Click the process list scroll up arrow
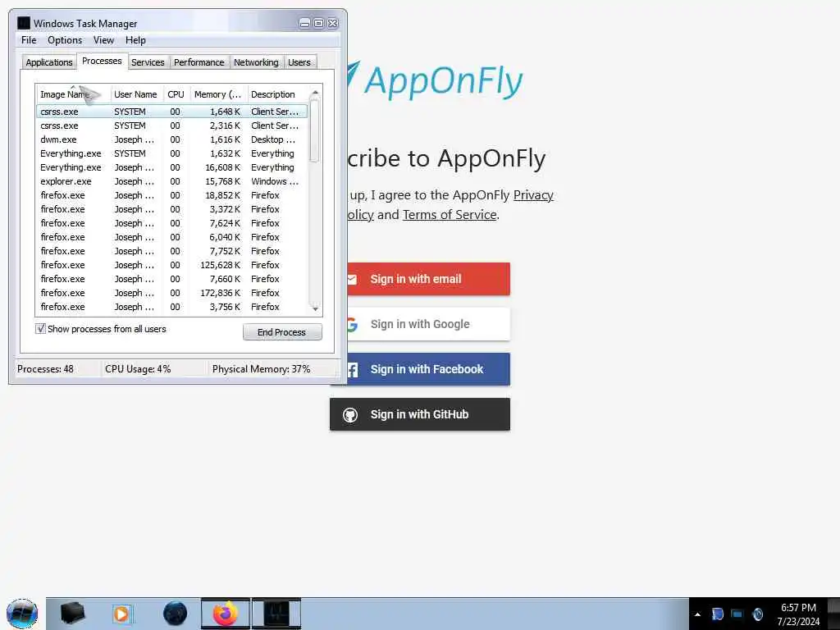Viewport: 840px width, 630px height. click(x=315, y=93)
